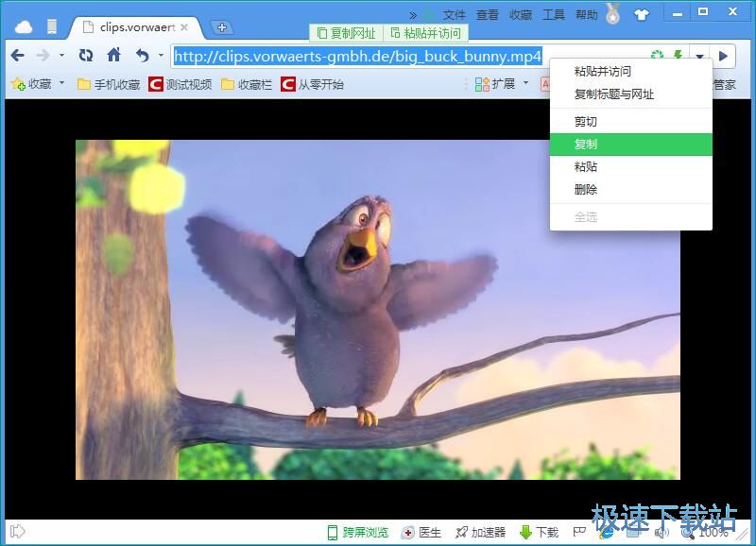
Task: Open the 测试视频 bookmark
Action: tap(180, 84)
